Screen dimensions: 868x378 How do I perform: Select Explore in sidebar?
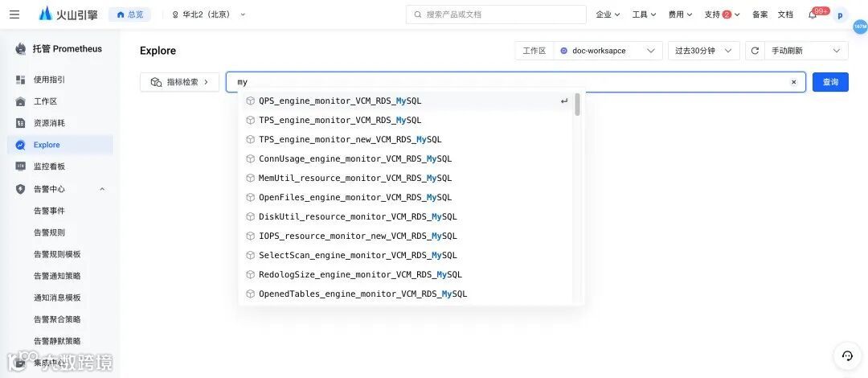(59, 145)
